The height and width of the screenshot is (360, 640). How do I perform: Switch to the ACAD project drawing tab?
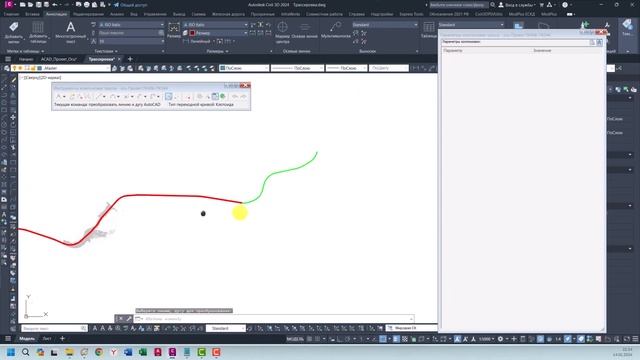coord(58,59)
